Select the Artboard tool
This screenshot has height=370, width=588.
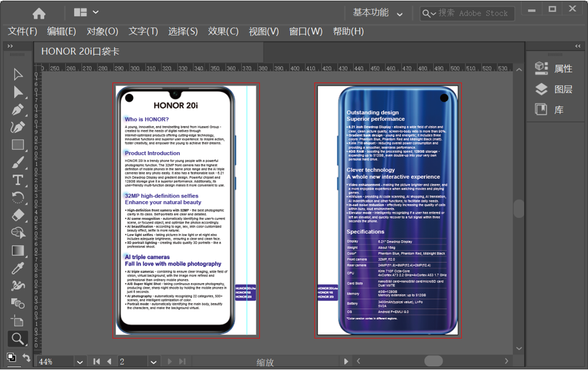point(17,321)
